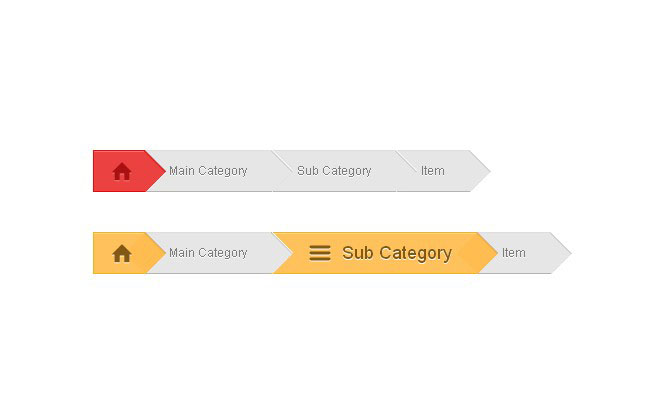
Task: Open Sub Category in the red-home breadcrumb
Action: pos(334,171)
